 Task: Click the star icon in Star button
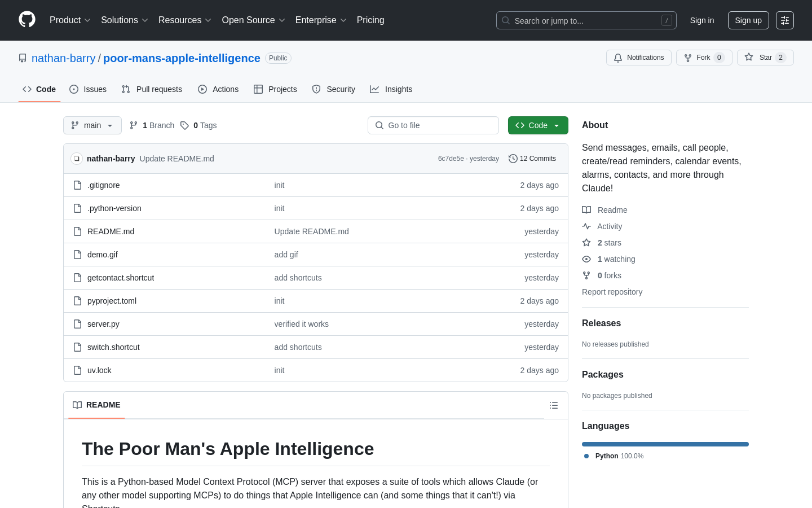[749, 57]
